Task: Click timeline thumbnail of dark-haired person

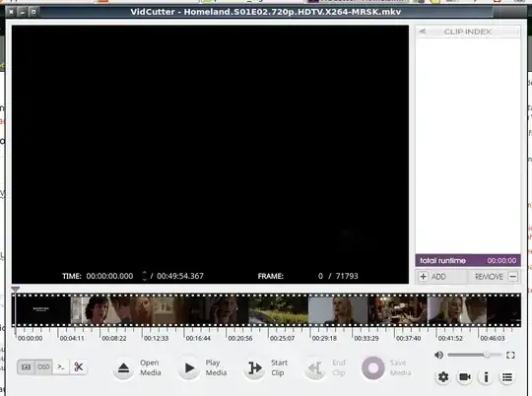Action: [100, 310]
